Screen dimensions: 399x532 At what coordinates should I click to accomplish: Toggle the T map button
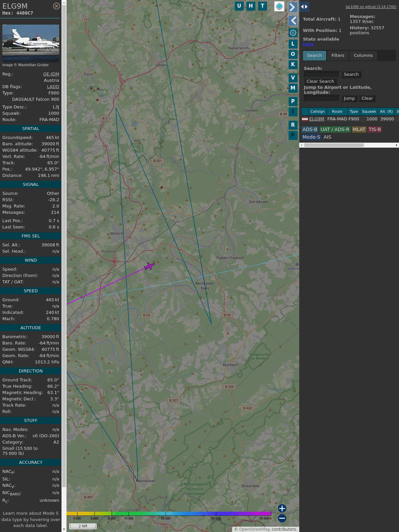click(x=263, y=6)
